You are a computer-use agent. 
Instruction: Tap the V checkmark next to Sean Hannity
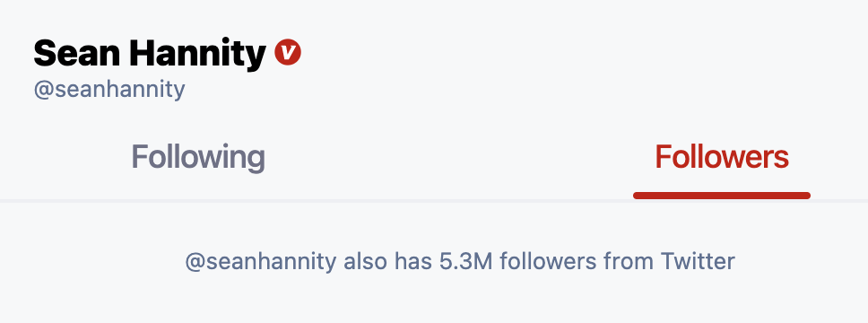[x=288, y=53]
